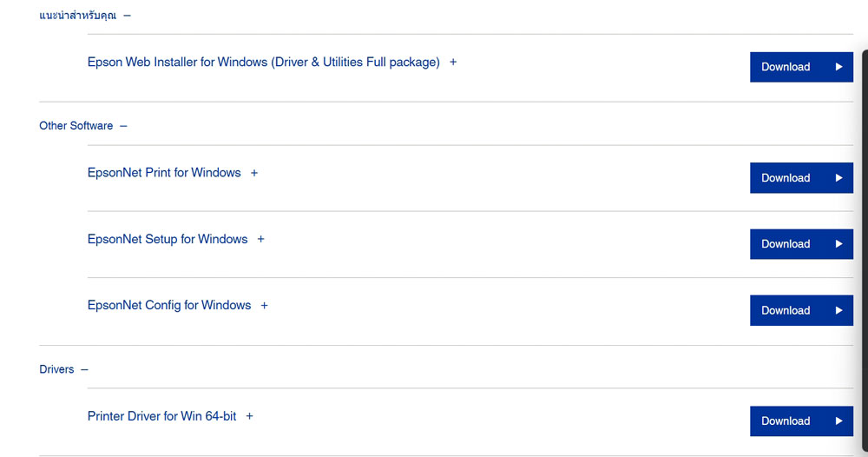
Task: Download EpsonNet Setup for Windows
Action: click(801, 244)
